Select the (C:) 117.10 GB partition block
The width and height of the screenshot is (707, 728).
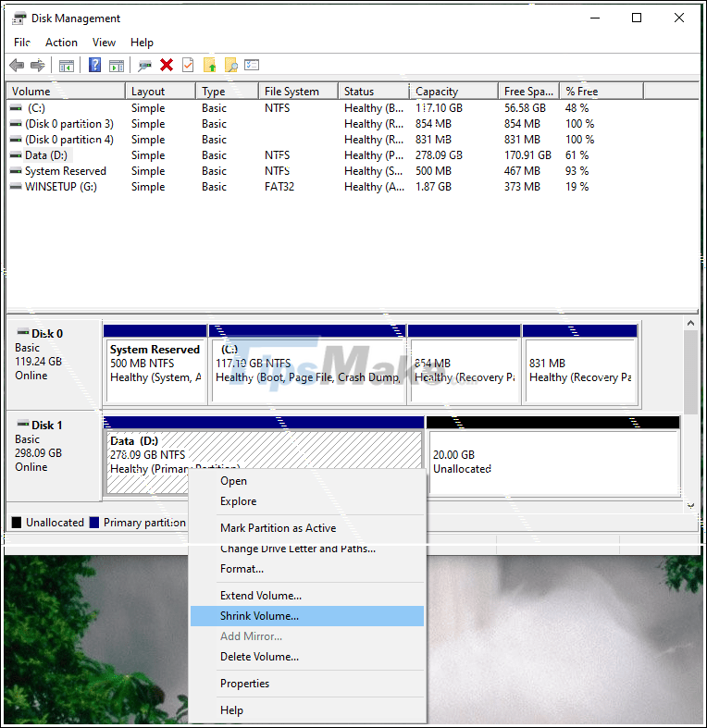click(x=307, y=364)
